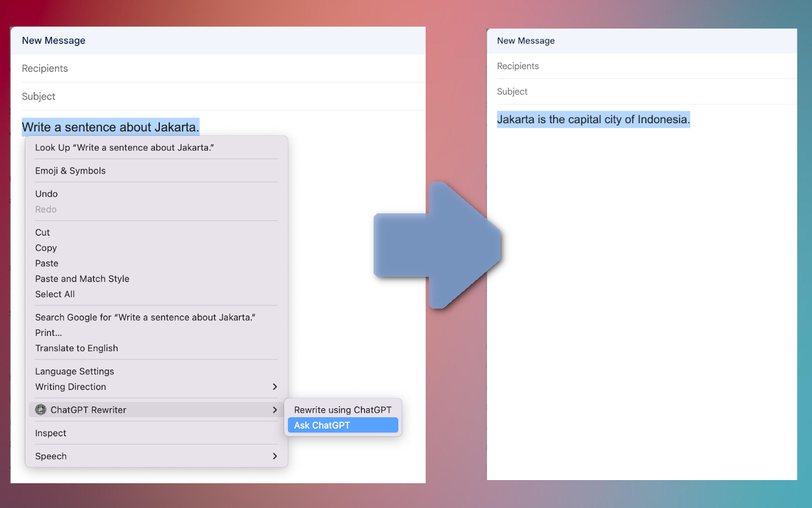Choose Translate to English

pyautogui.click(x=156, y=348)
